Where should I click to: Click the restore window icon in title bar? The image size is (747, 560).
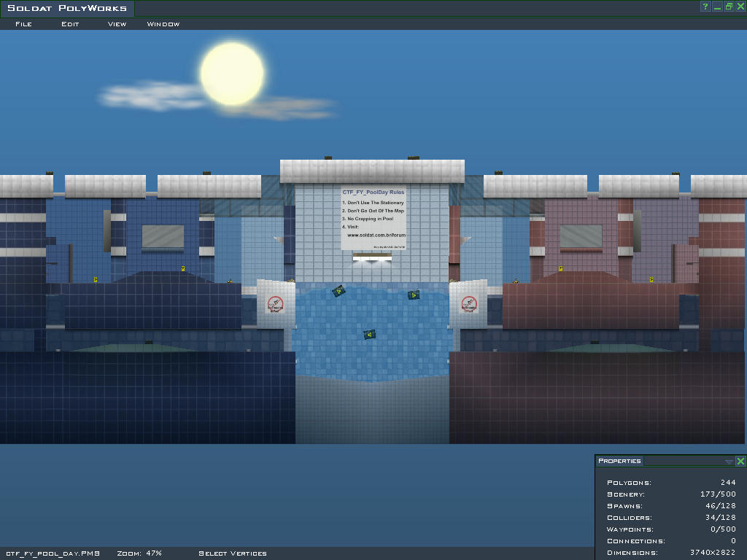point(729,7)
